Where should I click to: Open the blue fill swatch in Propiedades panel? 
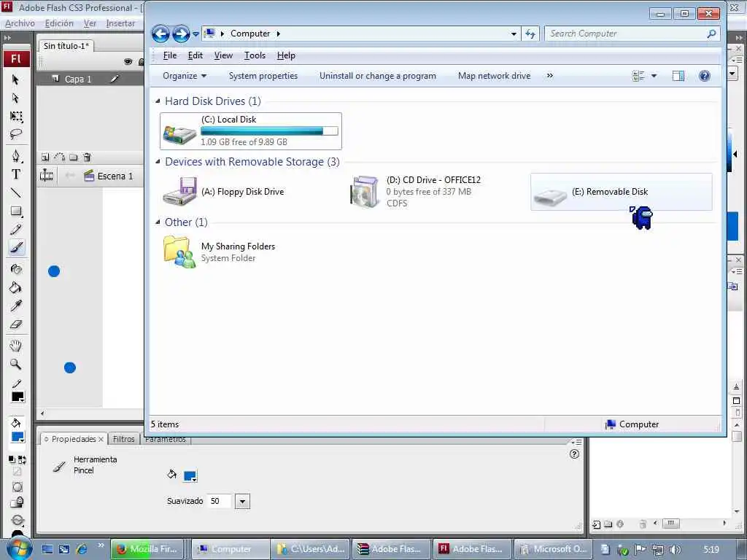click(190, 475)
